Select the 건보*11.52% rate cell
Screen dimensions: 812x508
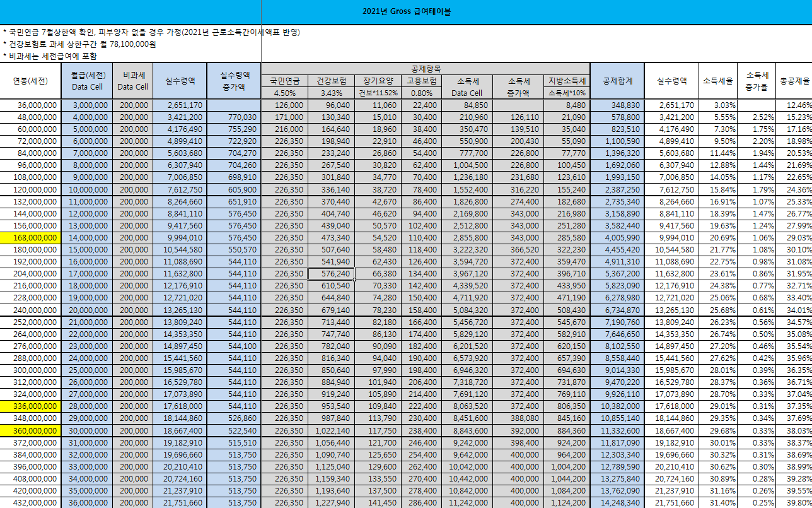(x=378, y=93)
